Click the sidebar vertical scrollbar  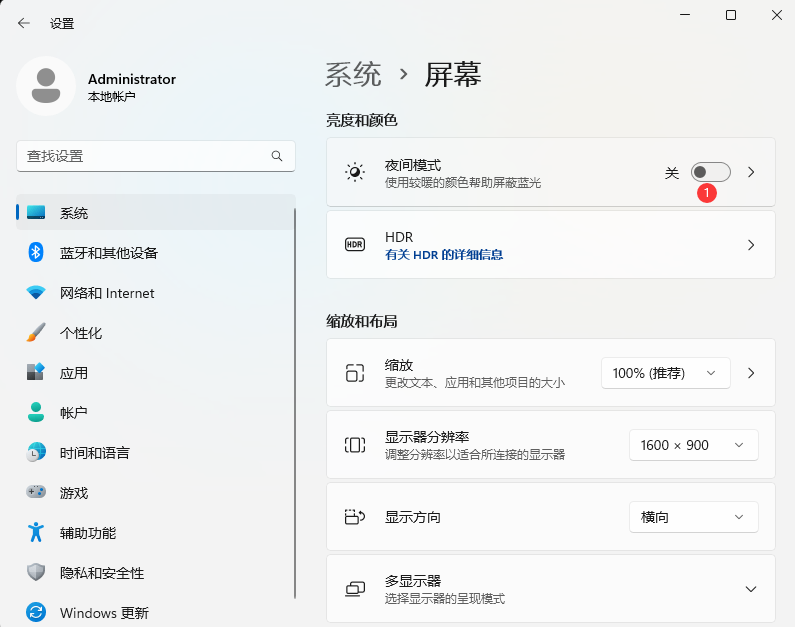(295, 403)
